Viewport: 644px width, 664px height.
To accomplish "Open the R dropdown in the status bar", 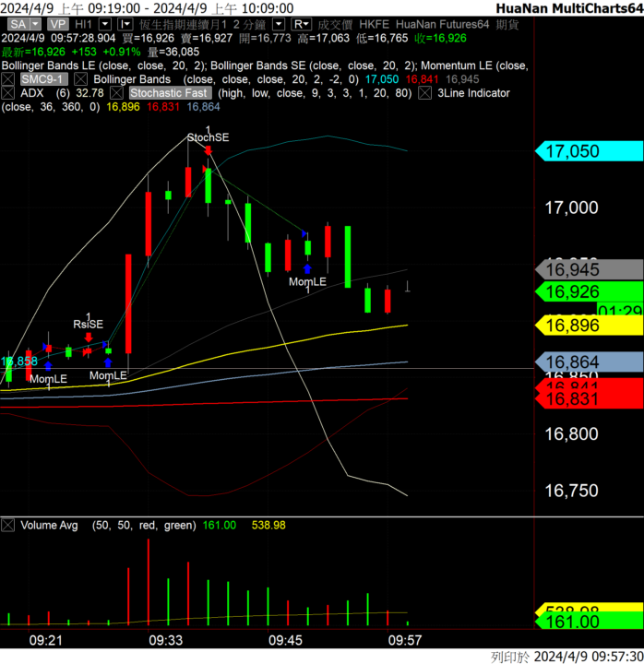I will [x=301, y=24].
